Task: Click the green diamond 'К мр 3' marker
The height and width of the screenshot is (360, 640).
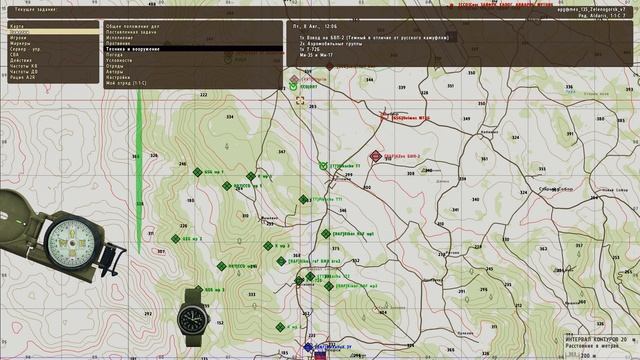Action: click(x=268, y=246)
